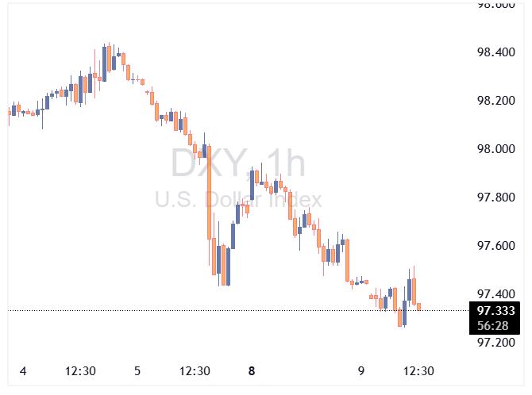Click the 12:30 label following date 4
Image resolution: width=532 pixels, height=395 pixels.
(80, 371)
